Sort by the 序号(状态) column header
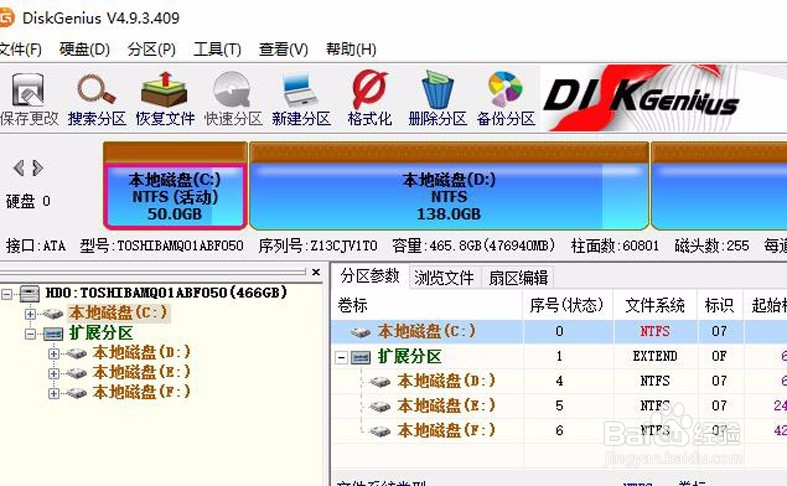 pos(567,305)
